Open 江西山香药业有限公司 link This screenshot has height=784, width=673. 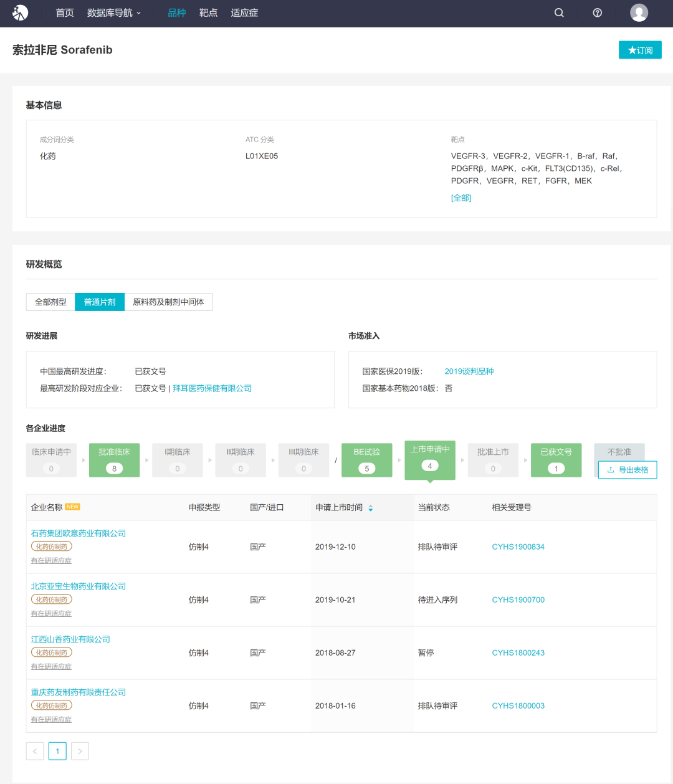[70, 639]
